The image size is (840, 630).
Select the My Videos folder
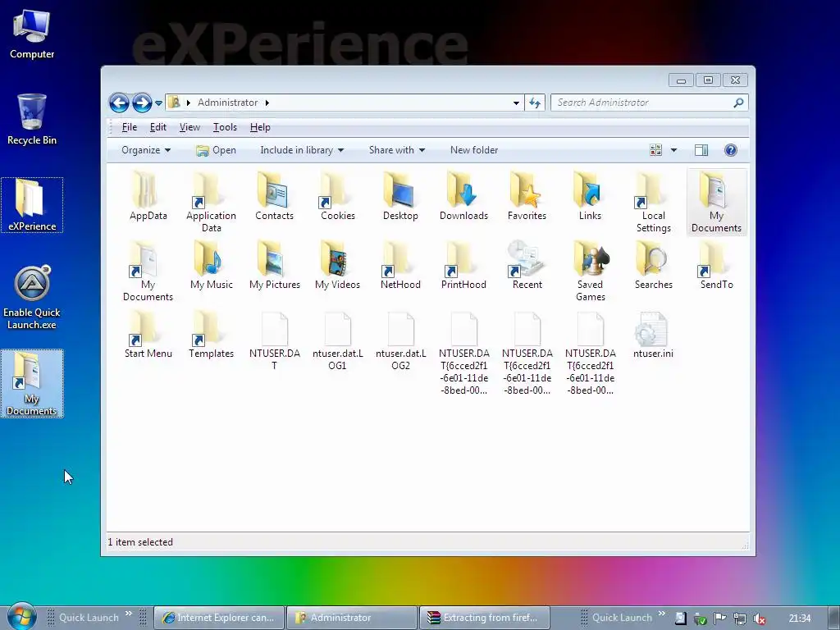pyautogui.click(x=337, y=265)
